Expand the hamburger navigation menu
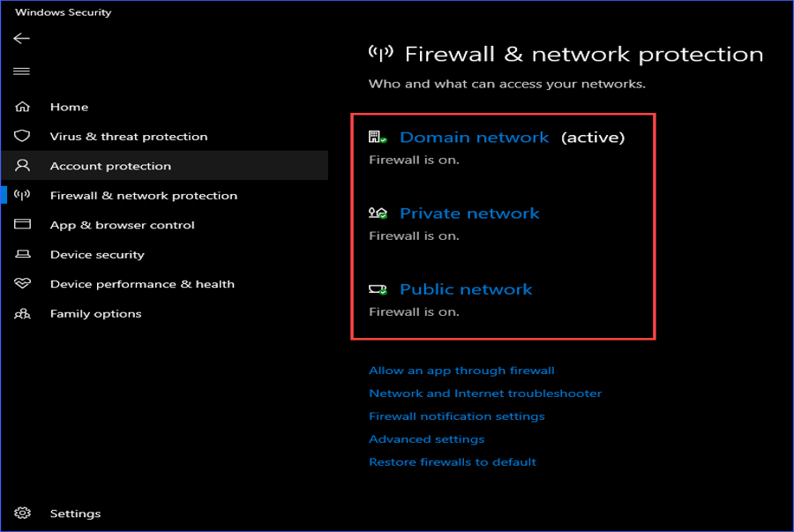 tap(21, 71)
